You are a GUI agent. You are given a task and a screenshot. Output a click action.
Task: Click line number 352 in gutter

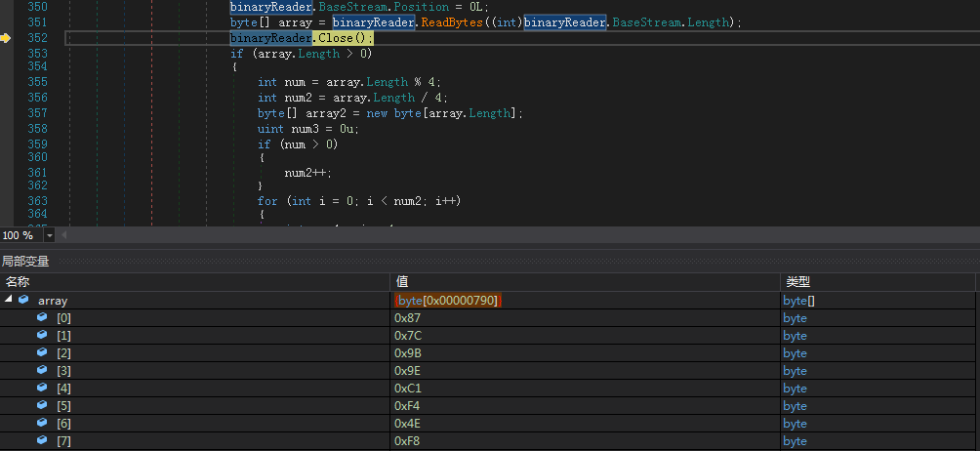[37, 38]
